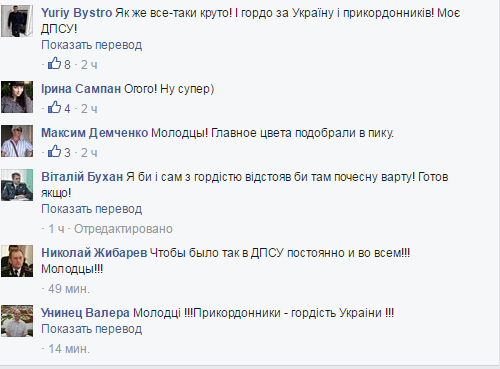Show translation under Yuriy Bystro's comment
Viewport: 500px width, 369px height.
[x=92, y=45]
